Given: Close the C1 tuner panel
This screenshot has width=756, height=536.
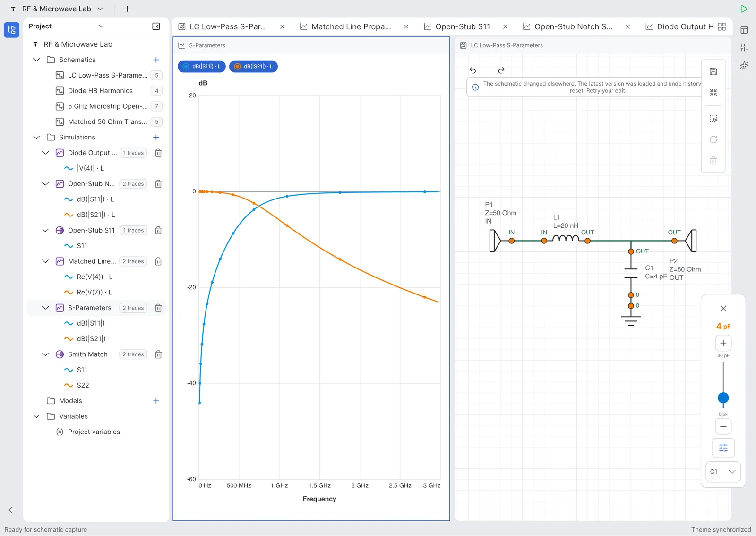Looking at the screenshot, I should coord(723,309).
